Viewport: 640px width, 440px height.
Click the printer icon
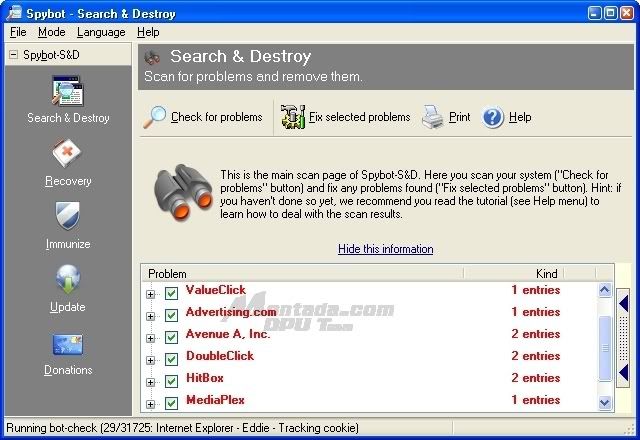[x=432, y=117]
